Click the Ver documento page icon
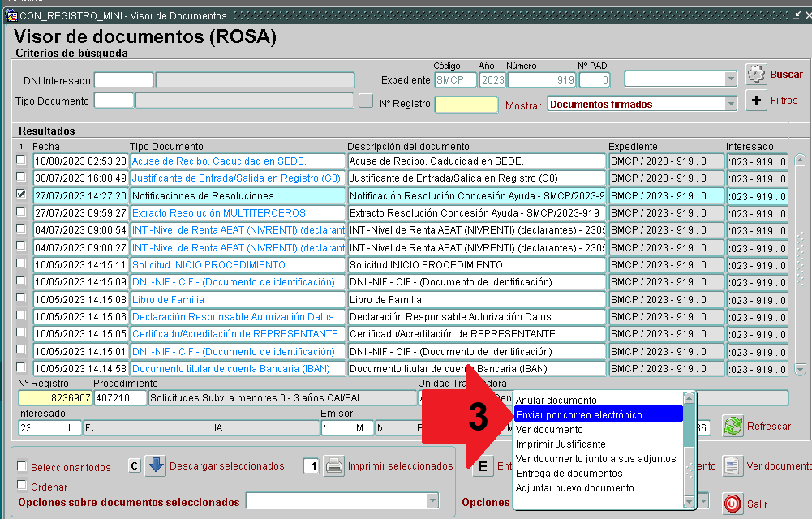Viewport: 812px width, 519px height. [732, 465]
